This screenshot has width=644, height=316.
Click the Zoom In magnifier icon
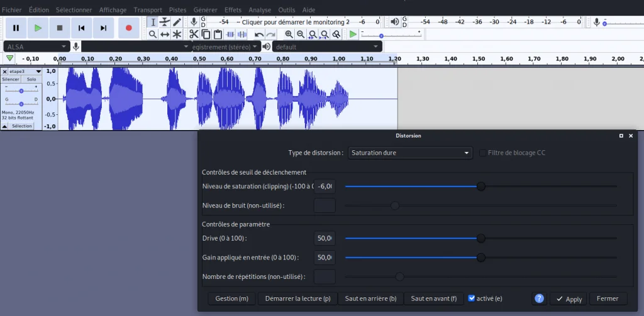[289, 35]
